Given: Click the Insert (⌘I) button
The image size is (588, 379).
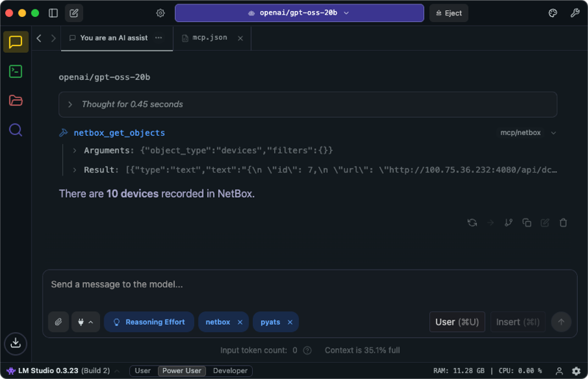Looking at the screenshot, I should pos(517,322).
